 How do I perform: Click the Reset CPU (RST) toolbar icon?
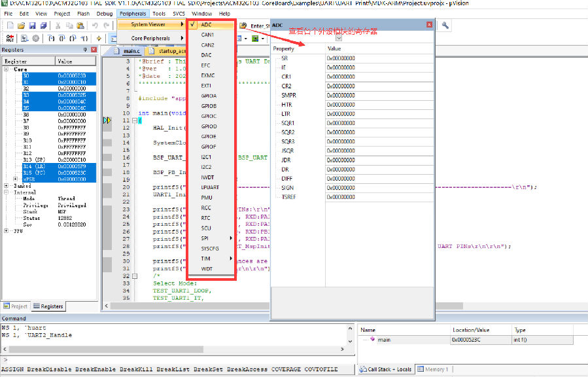coord(9,38)
